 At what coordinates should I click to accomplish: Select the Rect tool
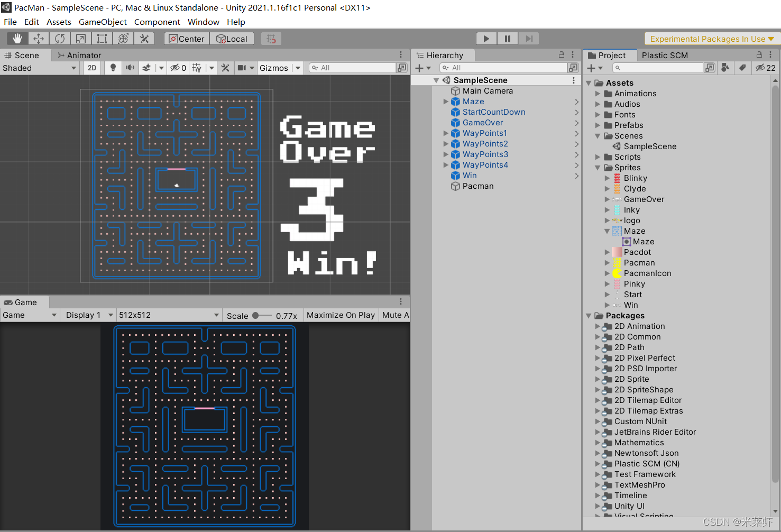102,39
